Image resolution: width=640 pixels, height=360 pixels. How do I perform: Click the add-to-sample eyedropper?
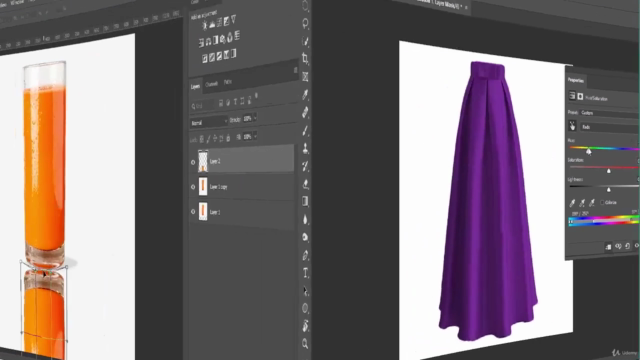(582, 202)
